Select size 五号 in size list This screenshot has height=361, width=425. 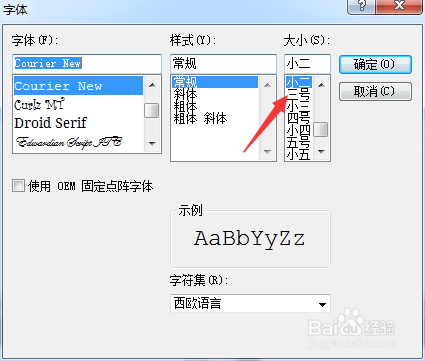point(299,142)
